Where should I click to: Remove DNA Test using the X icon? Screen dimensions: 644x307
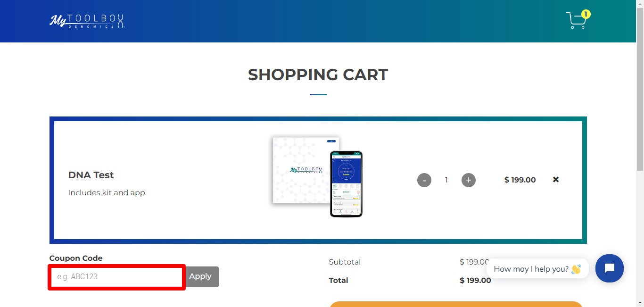555,180
